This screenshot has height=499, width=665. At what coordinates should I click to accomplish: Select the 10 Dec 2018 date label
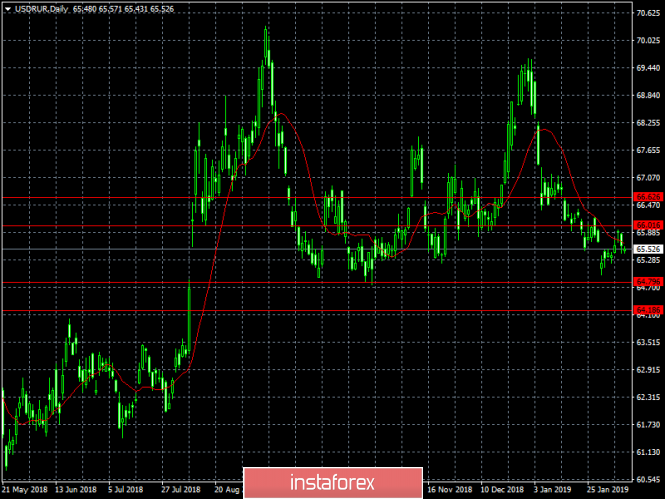502,492
